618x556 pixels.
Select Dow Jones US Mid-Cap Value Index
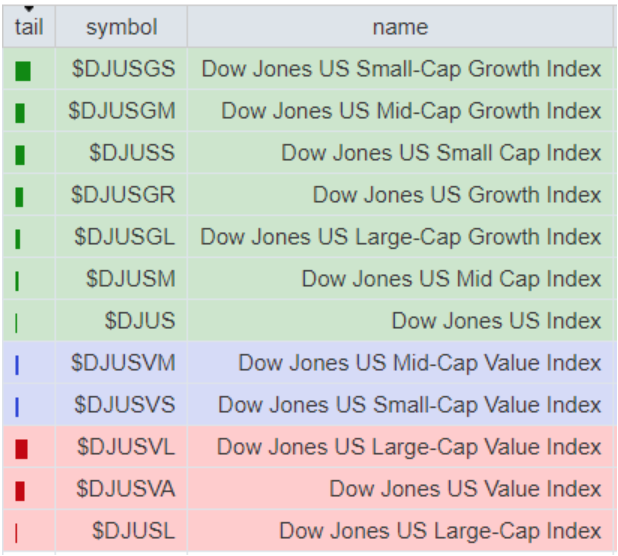coord(419,363)
